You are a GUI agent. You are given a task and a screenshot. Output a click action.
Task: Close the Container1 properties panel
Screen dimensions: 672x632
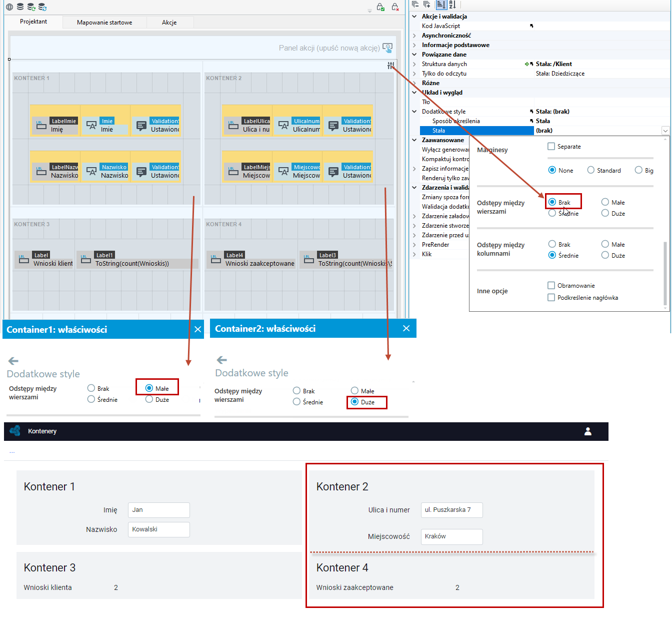pos(197,329)
